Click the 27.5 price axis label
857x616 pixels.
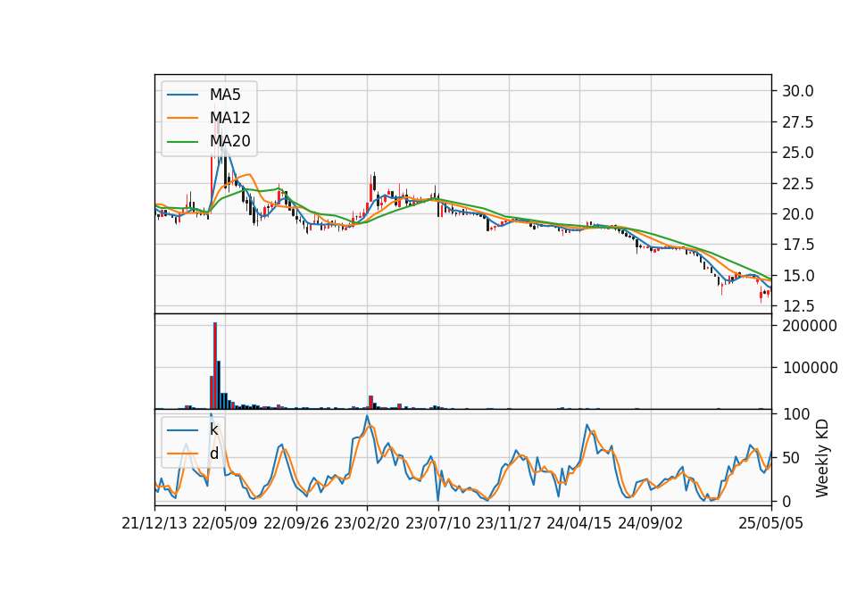click(x=797, y=122)
